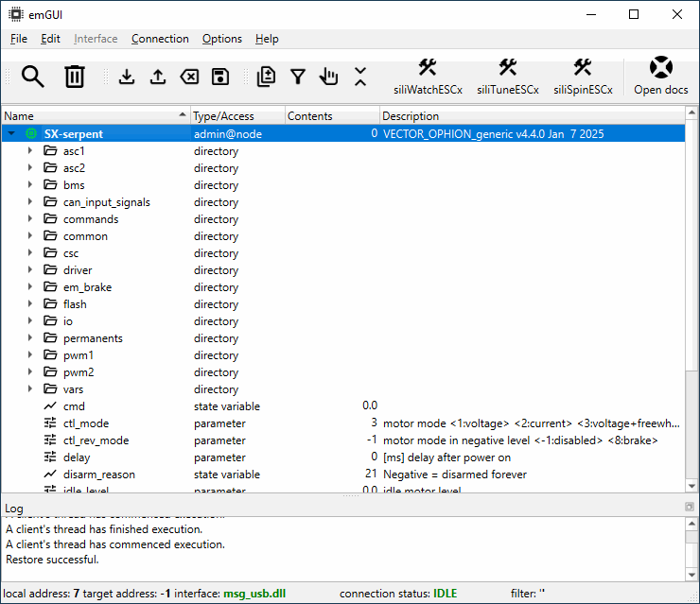Click the graph icon next to disarm_reason
This screenshot has height=604, width=700.
tap(50, 474)
